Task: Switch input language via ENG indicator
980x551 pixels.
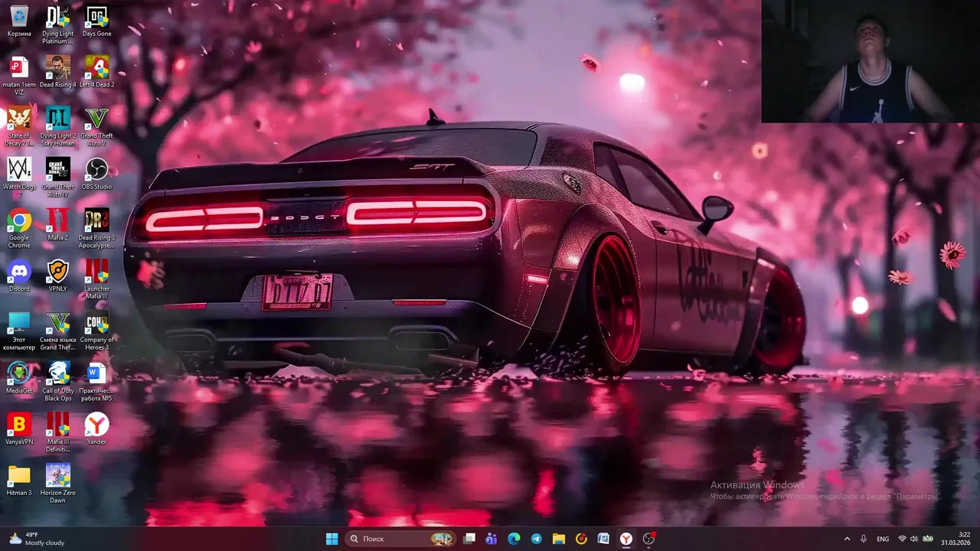Action: pyautogui.click(x=883, y=539)
